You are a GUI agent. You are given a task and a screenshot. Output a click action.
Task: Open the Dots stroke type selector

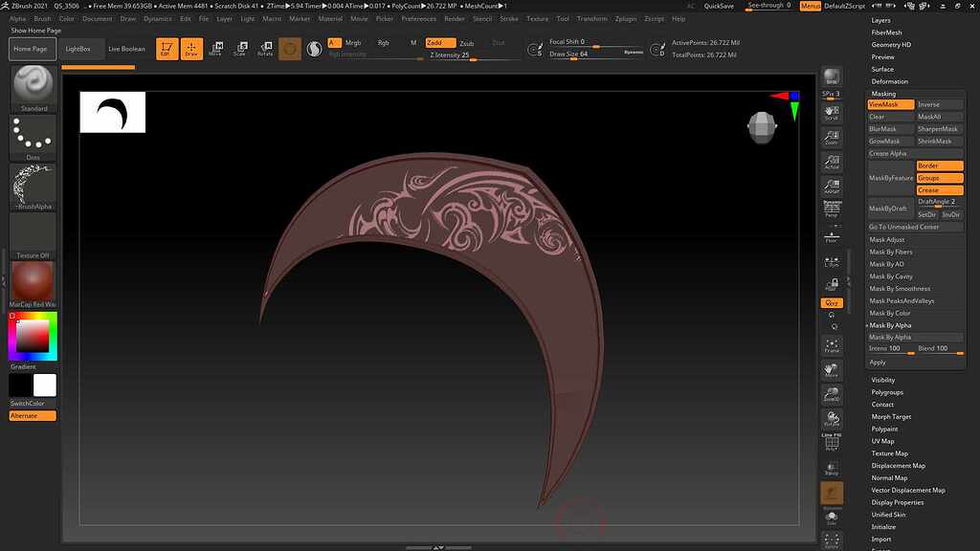pyautogui.click(x=33, y=136)
